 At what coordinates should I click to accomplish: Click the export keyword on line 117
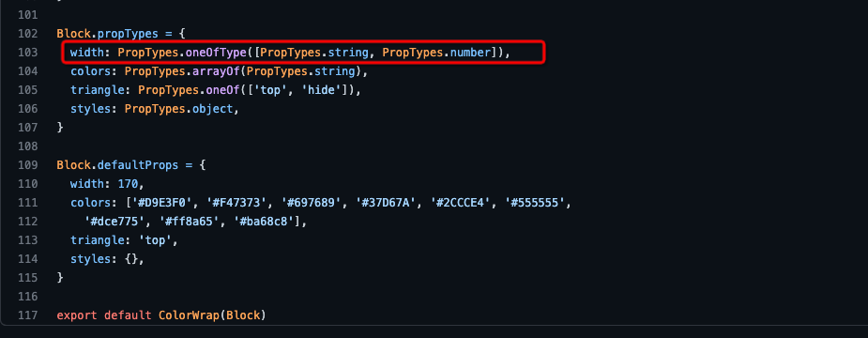pyautogui.click(x=77, y=315)
